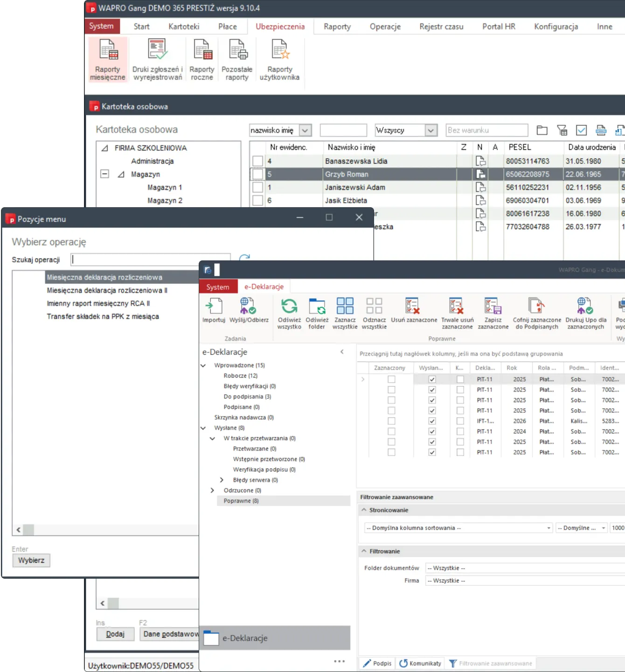625x672 pixels.
Task: Click the e-Deklaracje navigation button at the bottom
Action: point(275,638)
